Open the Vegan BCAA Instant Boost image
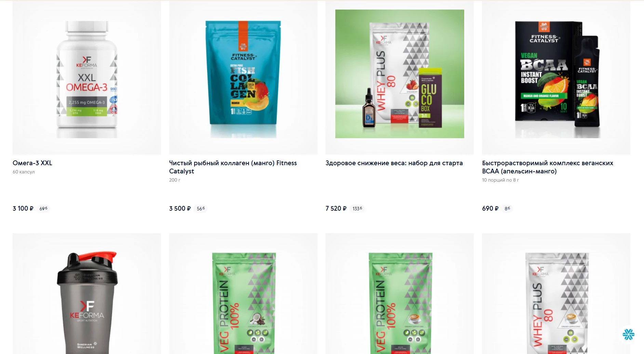 point(556,78)
